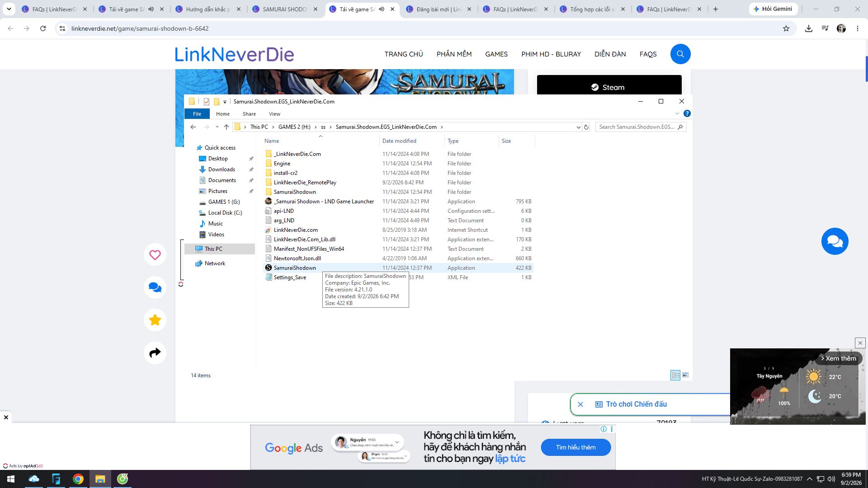Screen dimensions: 868x488
Task: Open media controls icon in Chrome toolbar
Action: point(825,28)
